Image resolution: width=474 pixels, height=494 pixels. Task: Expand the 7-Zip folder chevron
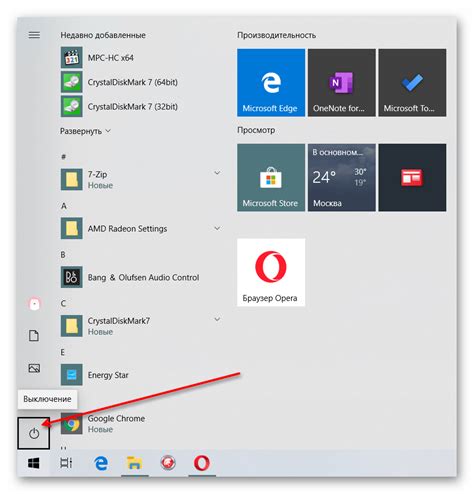tap(217, 173)
